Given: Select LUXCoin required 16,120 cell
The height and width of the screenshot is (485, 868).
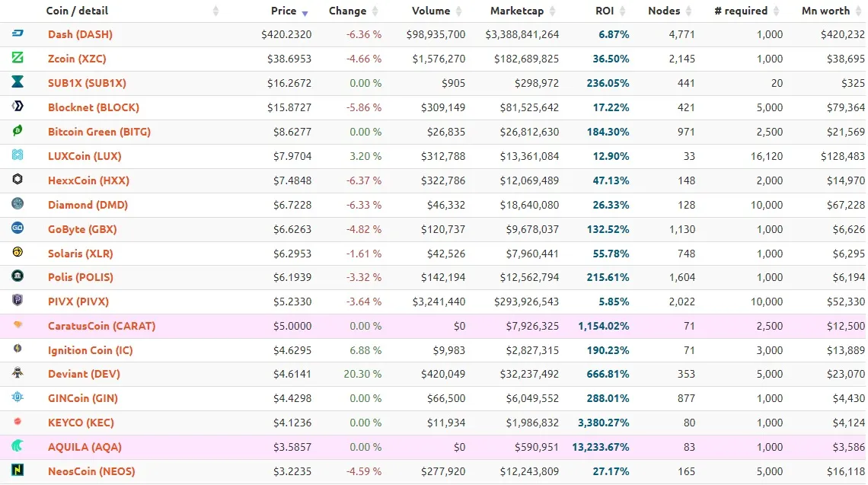Looking at the screenshot, I should [767, 156].
